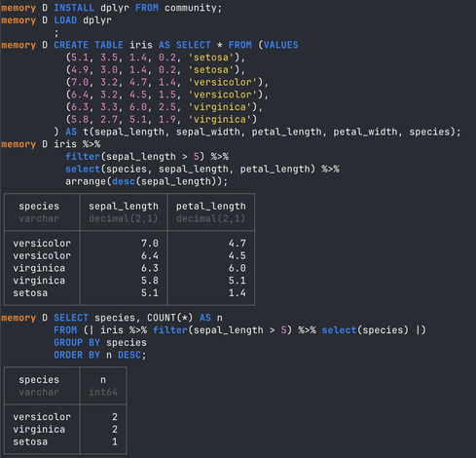The height and width of the screenshot is (458, 476).
Task: Click the 'n' column header in the count table
Action: (x=103, y=380)
